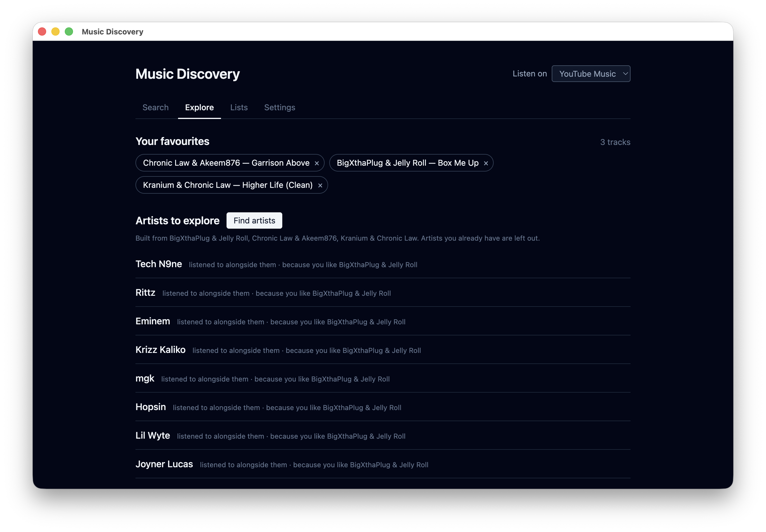Click the 'Built from BigXthaPlug & Jelly Roll' description

(337, 238)
